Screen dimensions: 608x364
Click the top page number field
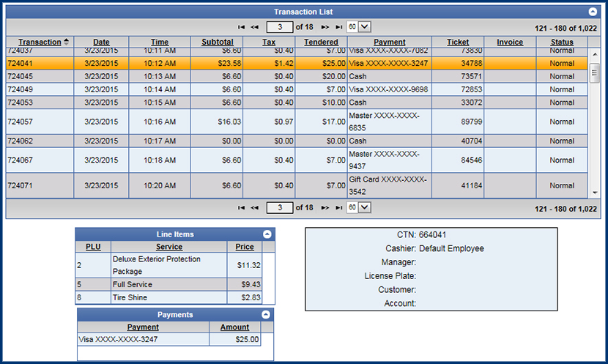point(279,26)
